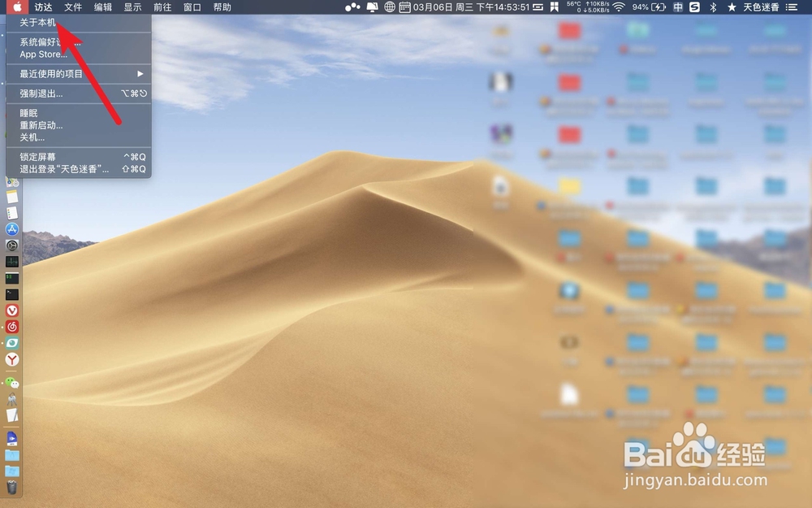812x508 pixels.
Task: Click the Bluetooth icon in the menu bar
Action: tap(713, 7)
